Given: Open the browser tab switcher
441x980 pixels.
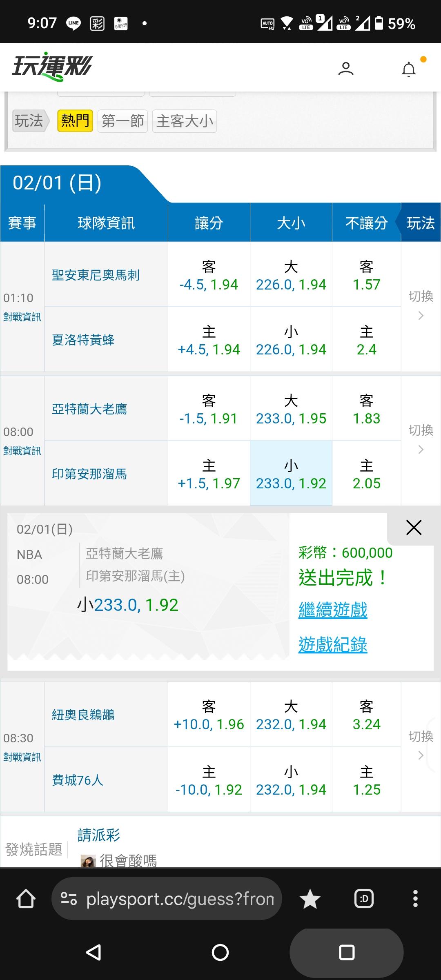Looking at the screenshot, I should [x=364, y=899].
